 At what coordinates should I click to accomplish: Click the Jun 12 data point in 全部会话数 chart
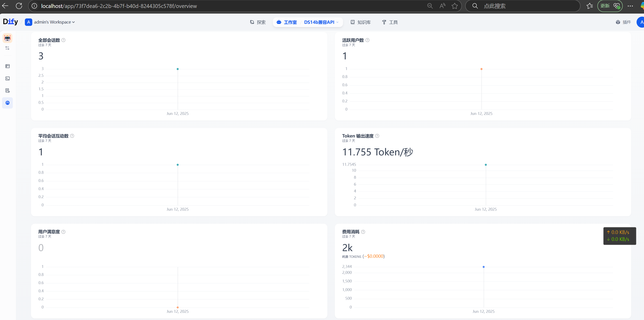point(178,69)
